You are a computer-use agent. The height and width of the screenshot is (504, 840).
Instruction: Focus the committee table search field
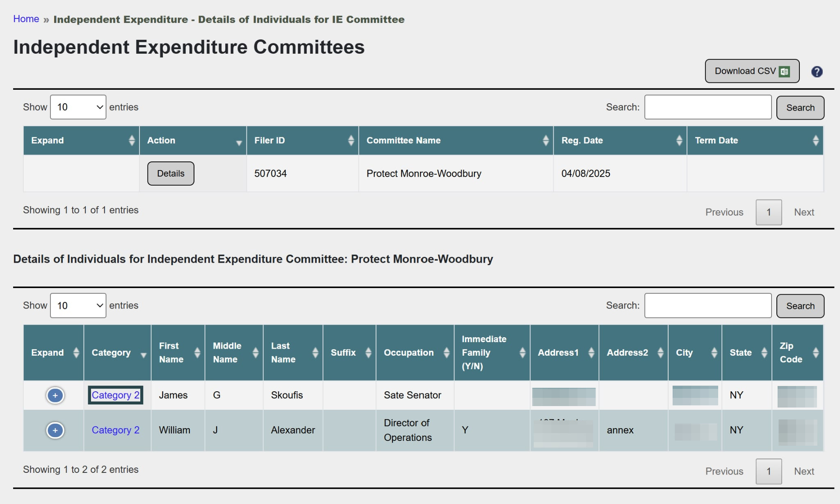point(708,107)
